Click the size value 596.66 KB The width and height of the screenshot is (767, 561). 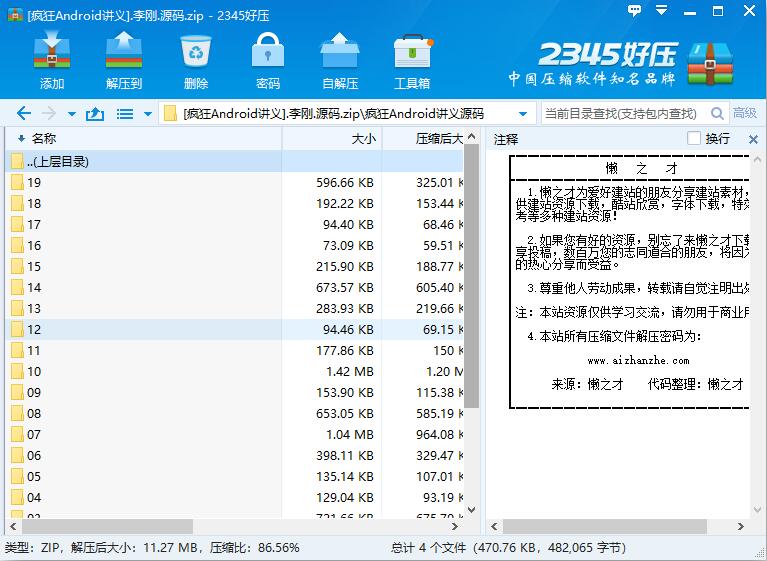(344, 183)
